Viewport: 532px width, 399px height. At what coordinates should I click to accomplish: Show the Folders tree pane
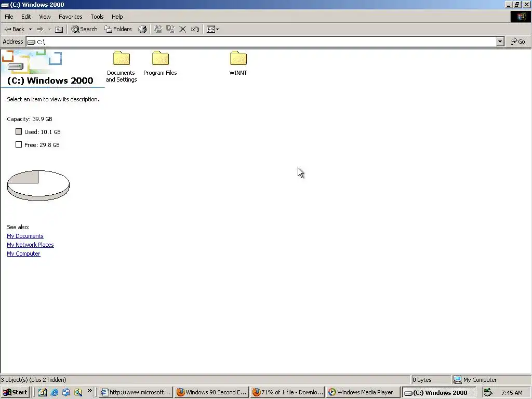coord(118,29)
